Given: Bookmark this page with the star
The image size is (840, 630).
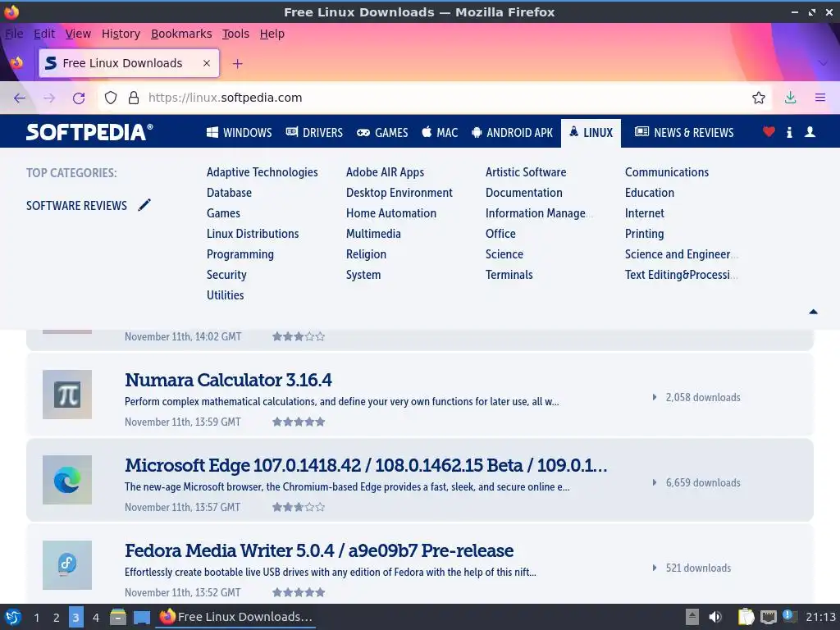Looking at the screenshot, I should click(x=758, y=98).
